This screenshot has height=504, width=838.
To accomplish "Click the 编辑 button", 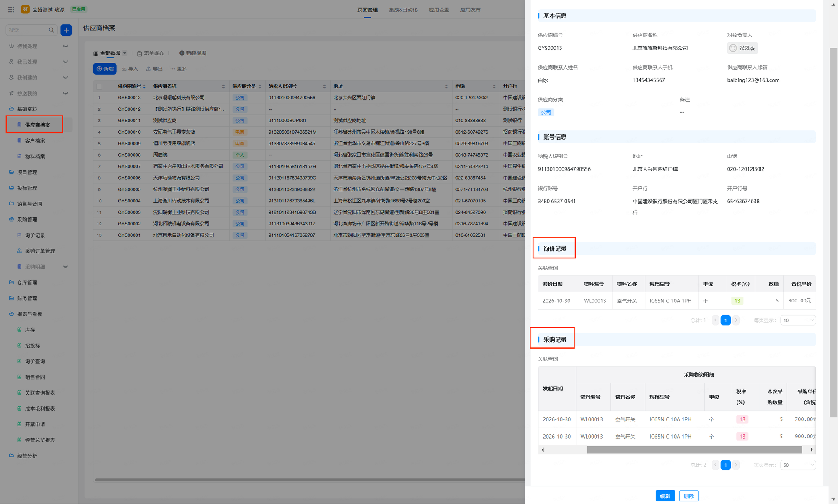I will [665, 496].
